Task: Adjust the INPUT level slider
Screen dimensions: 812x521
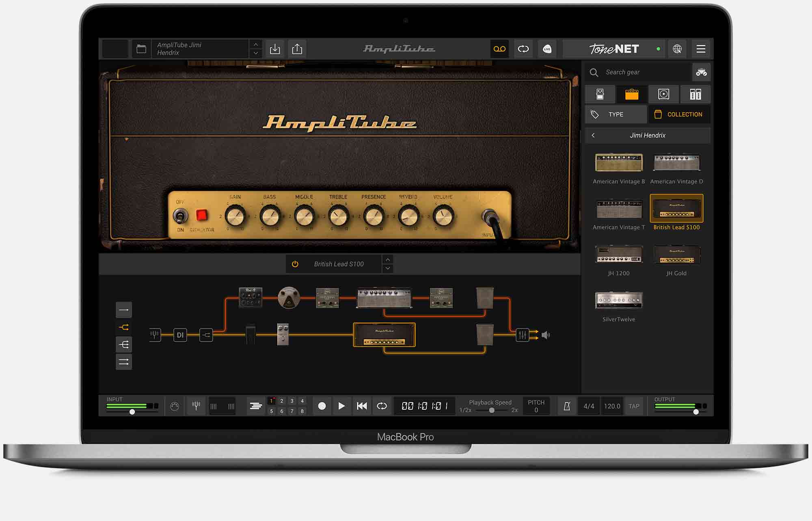Action: (x=132, y=412)
